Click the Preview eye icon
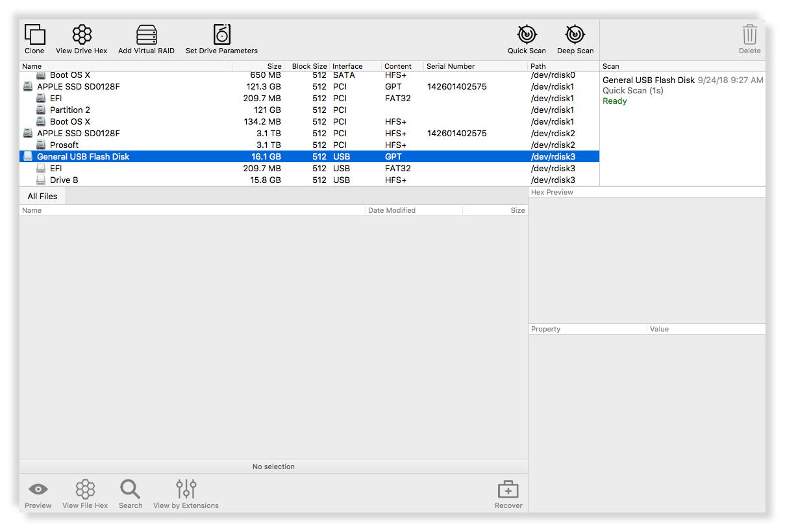This screenshot has height=532, width=785. (38, 490)
